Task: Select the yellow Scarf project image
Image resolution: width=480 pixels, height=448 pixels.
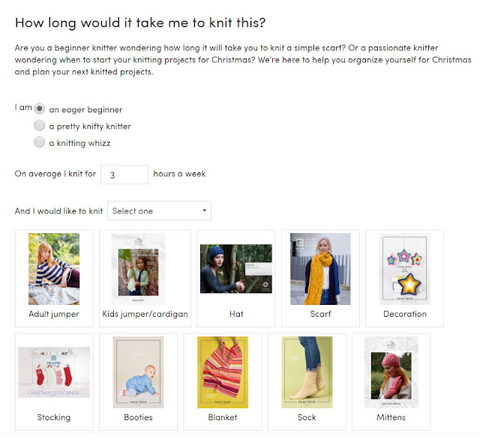Action: (320, 269)
